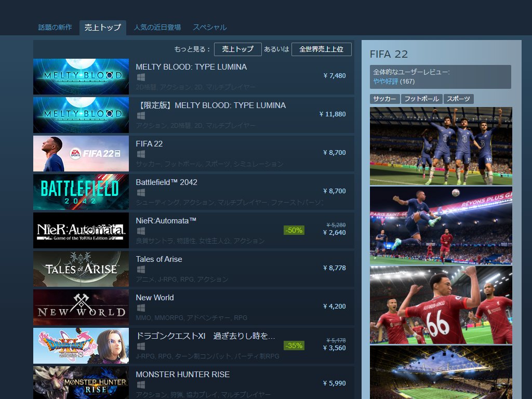Click the サッカー tag in FIFA 22 panel
Viewport: 532px width, 399px height.
[384, 99]
